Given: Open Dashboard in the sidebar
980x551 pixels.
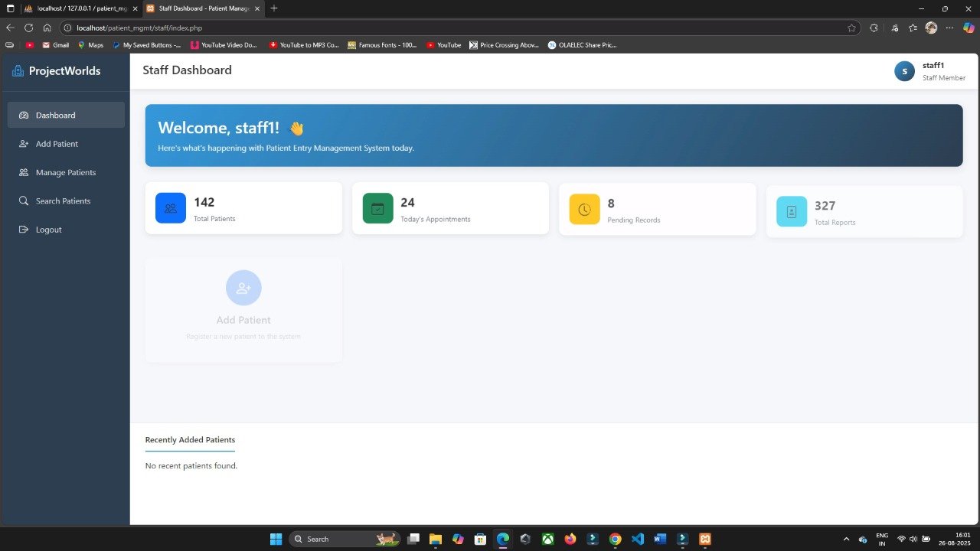Looking at the screenshot, I should point(55,116).
